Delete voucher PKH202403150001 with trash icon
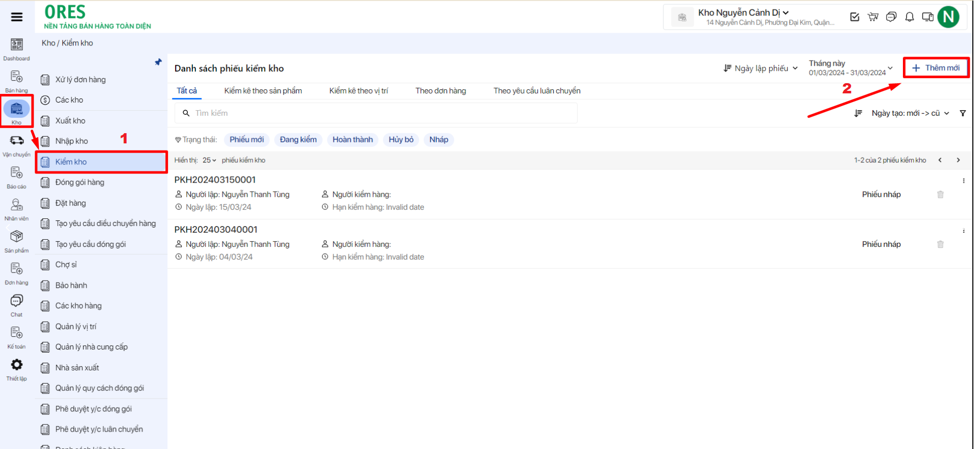 [x=940, y=194]
